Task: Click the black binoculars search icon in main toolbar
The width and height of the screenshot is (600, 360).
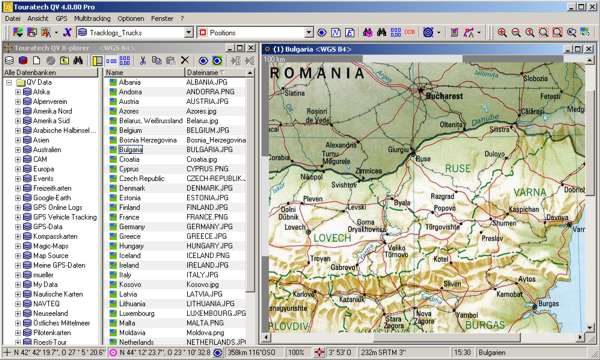Action: coord(382,33)
